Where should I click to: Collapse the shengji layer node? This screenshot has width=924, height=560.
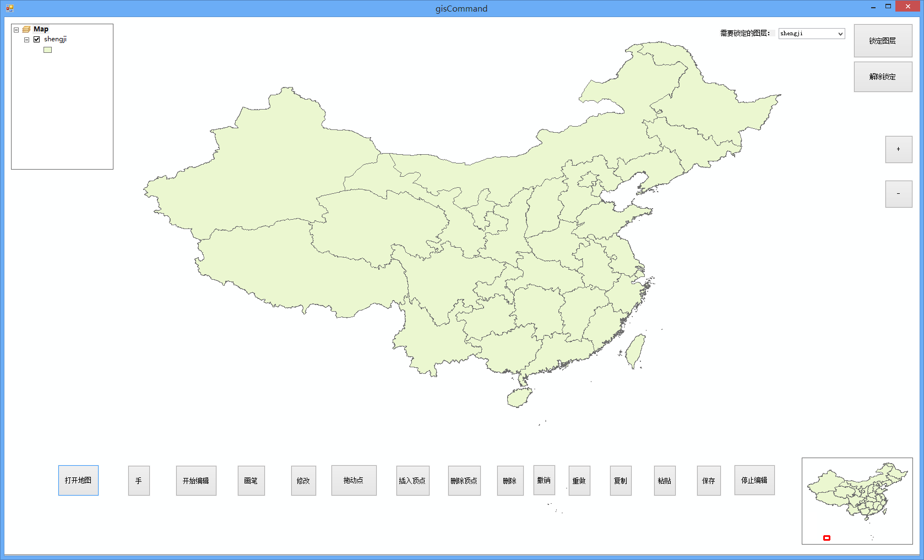pos(26,40)
